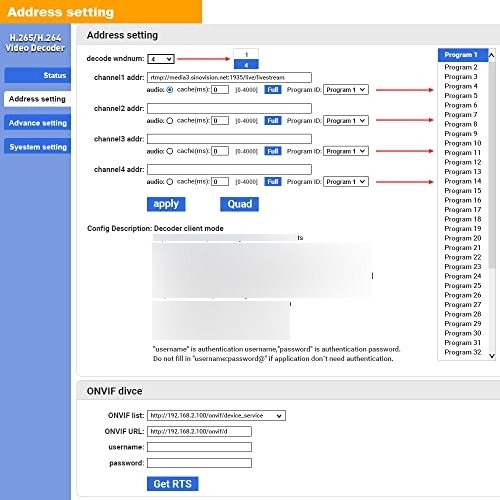Image resolution: width=500 pixels, height=500 pixels.
Task: Click the channel1 addr input field
Action: tap(229, 78)
